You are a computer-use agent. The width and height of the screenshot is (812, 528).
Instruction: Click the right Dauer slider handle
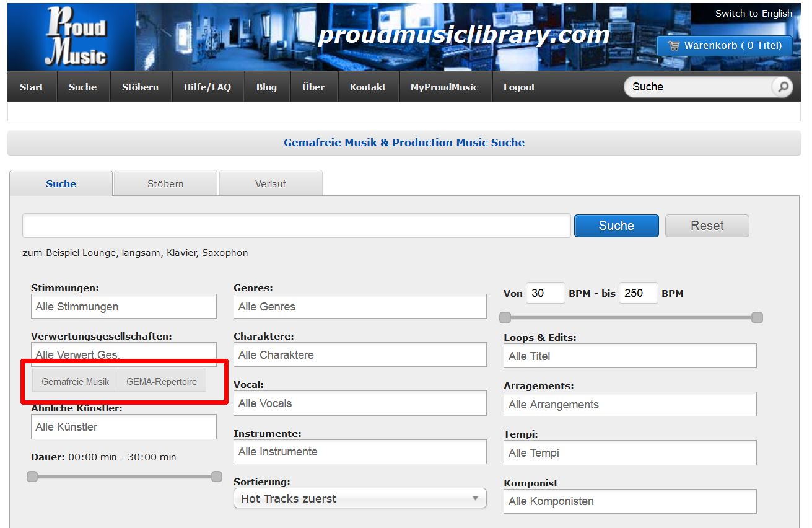[x=217, y=477]
